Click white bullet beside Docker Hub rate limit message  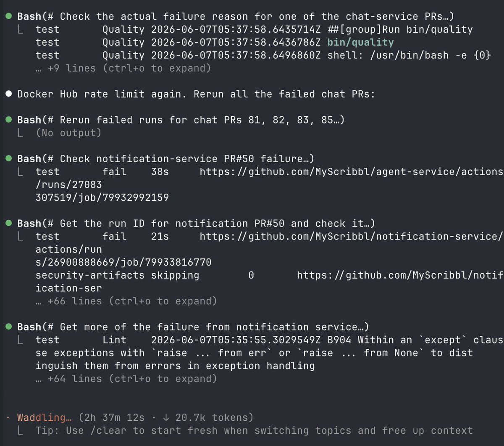pos(8,94)
